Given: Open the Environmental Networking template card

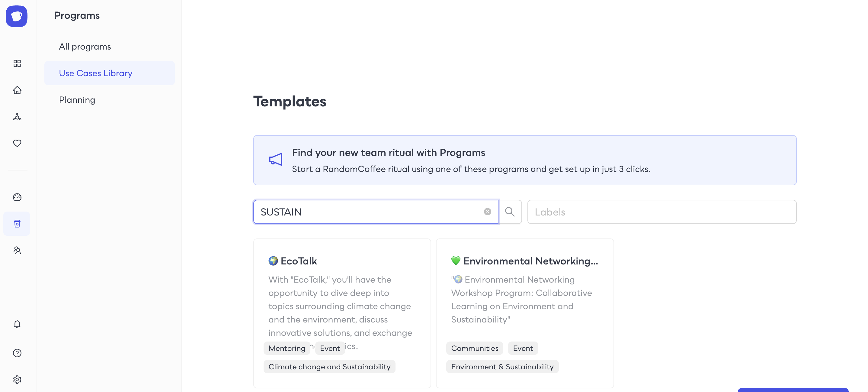Looking at the screenshot, I should coord(525,313).
